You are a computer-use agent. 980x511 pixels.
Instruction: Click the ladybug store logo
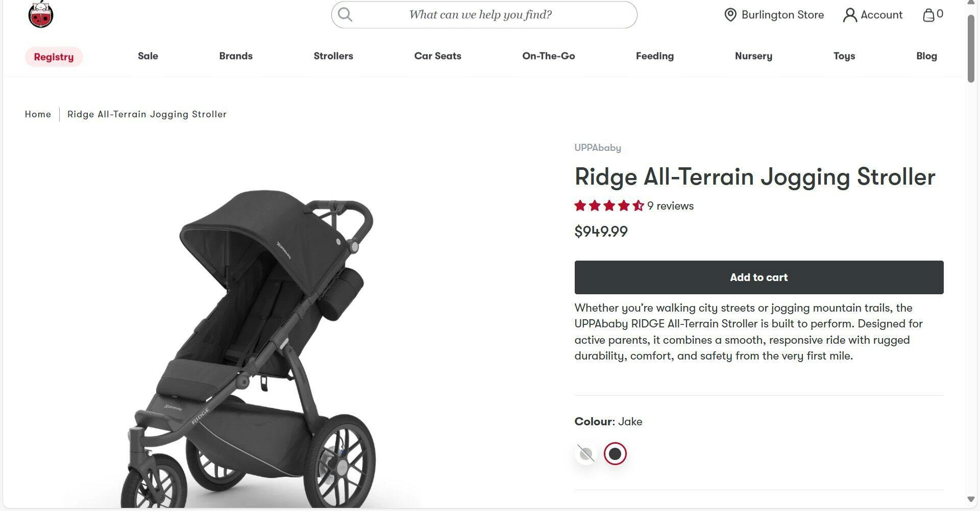(41, 14)
